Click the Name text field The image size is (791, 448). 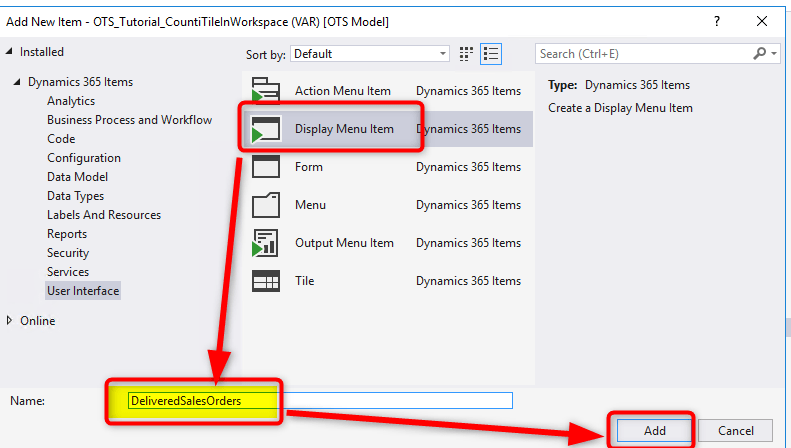(318, 401)
